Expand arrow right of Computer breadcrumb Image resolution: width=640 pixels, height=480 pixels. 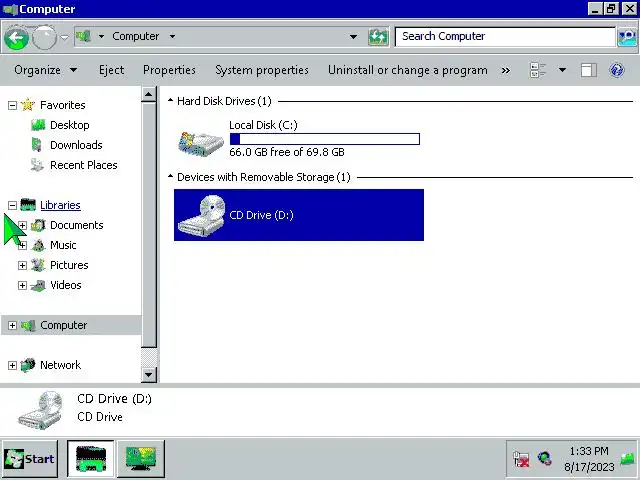pos(173,36)
